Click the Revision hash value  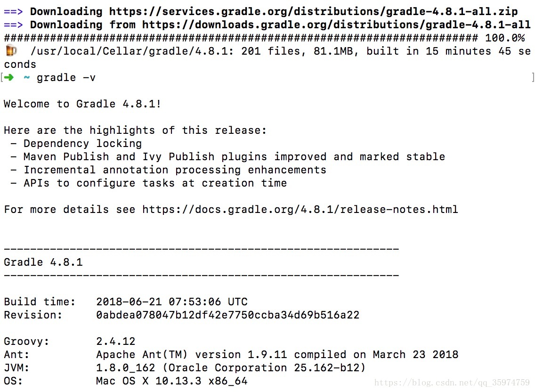click(x=227, y=315)
